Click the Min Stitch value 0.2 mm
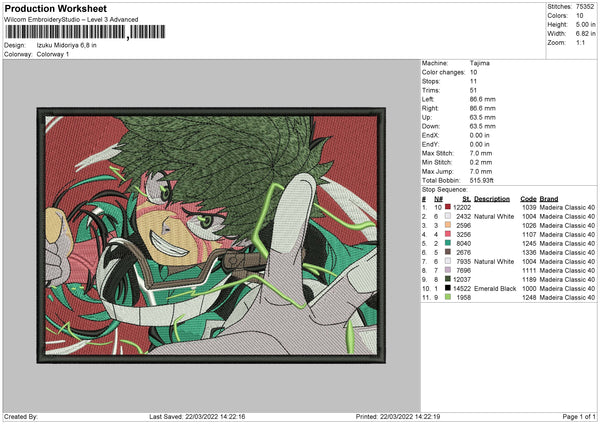600x424 pixels. (481, 162)
